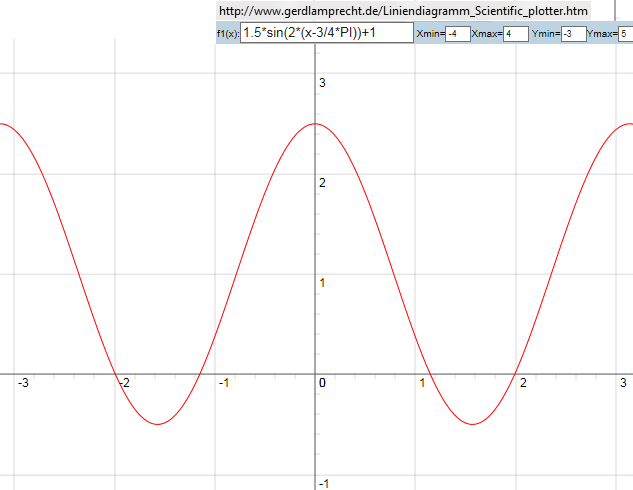Click the x-axis label -3
The image size is (633, 490).
pyautogui.click(x=22, y=383)
